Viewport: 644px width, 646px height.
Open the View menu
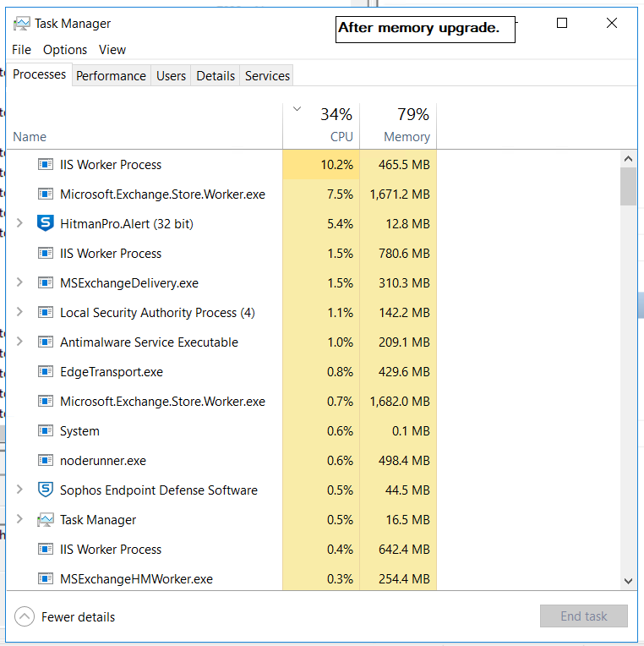[112, 50]
